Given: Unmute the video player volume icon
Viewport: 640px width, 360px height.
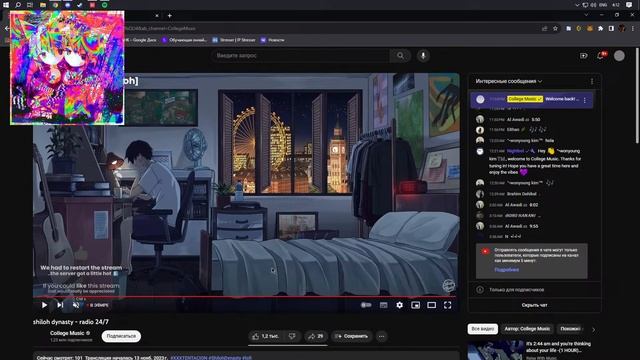Looking at the screenshot, I should (x=76, y=305).
